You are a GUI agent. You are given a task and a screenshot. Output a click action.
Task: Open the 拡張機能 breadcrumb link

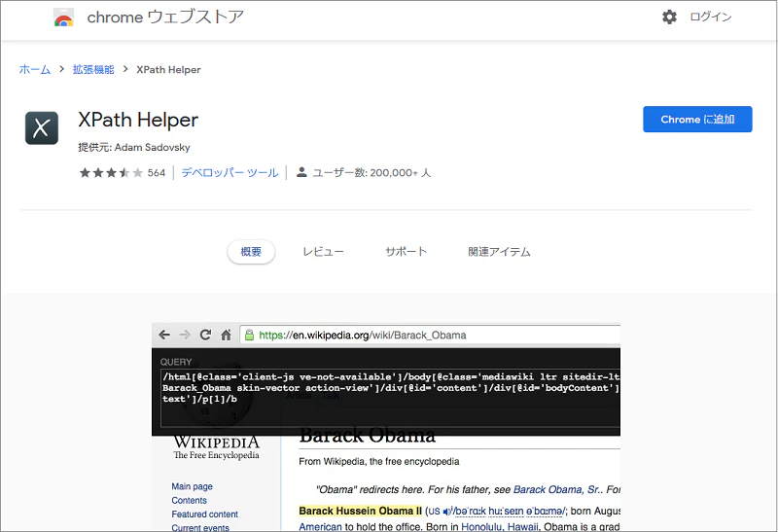[93, 69]
